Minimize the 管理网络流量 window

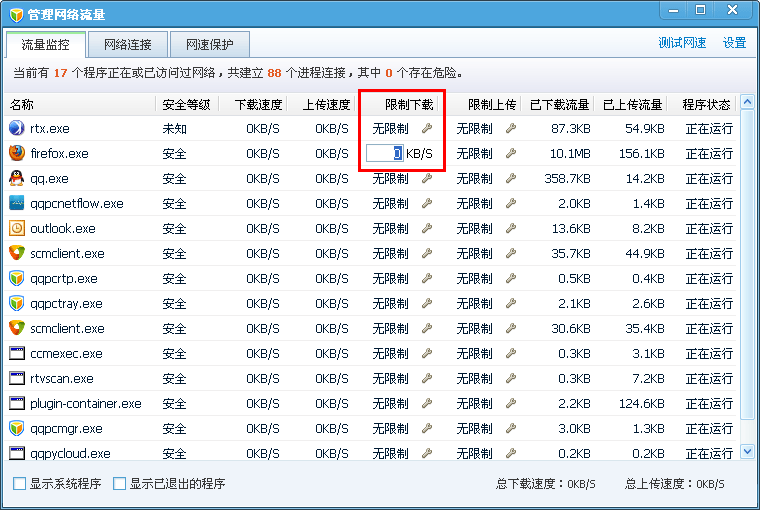(674, 10)
